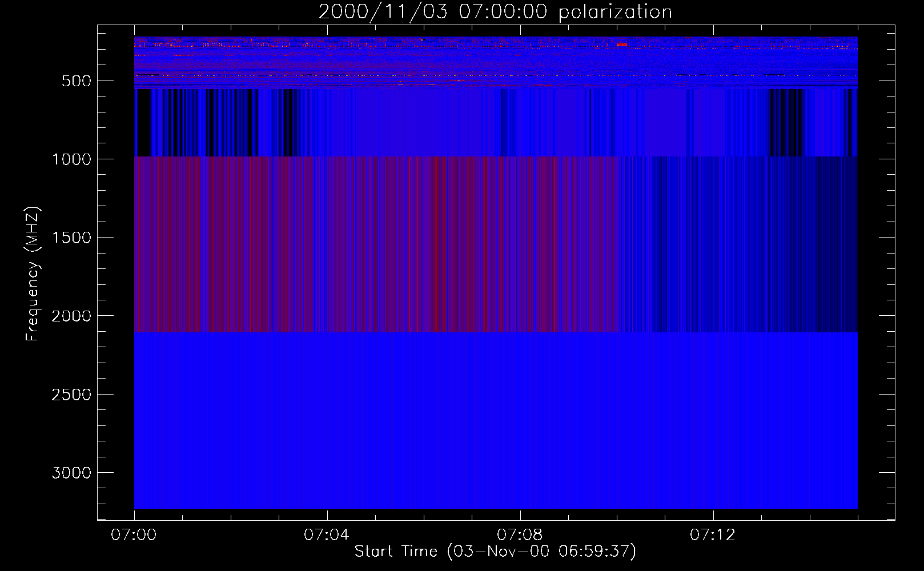Click the plot title '2000/11/03 07:00:00 polarization'
This screenshot has width=924, height=571.
(x=495, y=12)
